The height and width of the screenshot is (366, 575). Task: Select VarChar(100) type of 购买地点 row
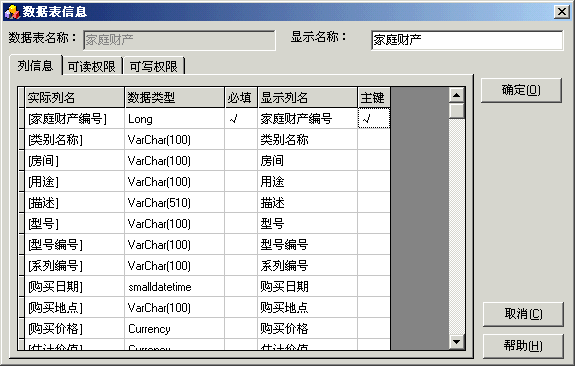tap(175, 307)
